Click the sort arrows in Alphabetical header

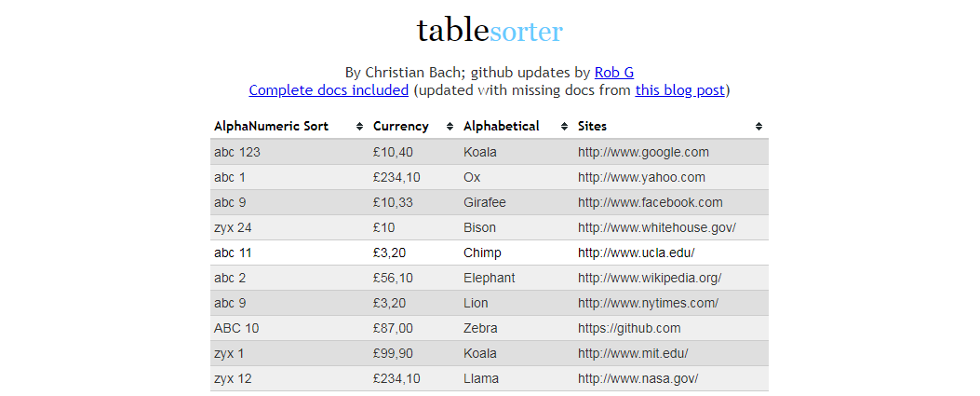point(564,127)
